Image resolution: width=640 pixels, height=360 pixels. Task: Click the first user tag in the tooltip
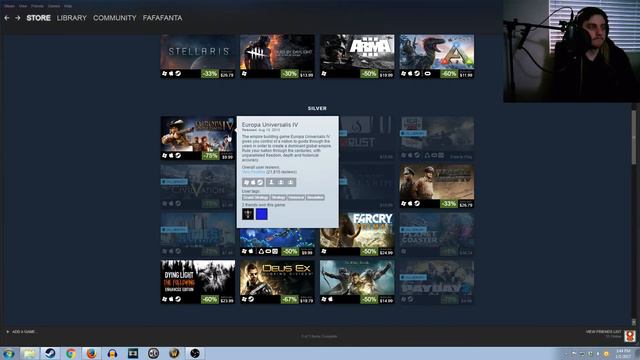point(256,198)
